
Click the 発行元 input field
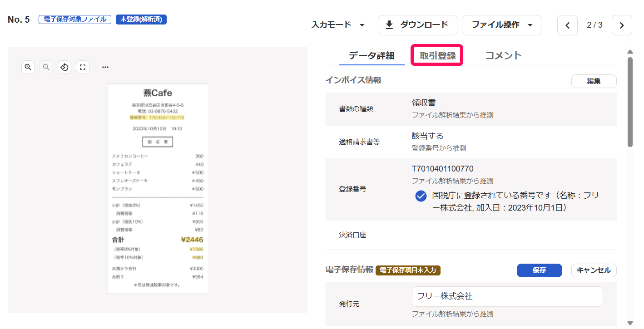[x=507, y=296]
